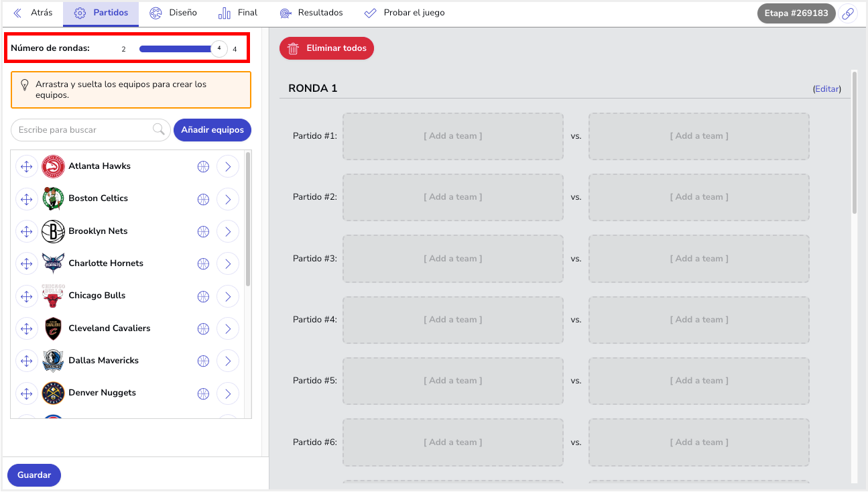Click left team slot of Partido #6
The height and width of the screenshot is (492, 868).
coord(453,442)
